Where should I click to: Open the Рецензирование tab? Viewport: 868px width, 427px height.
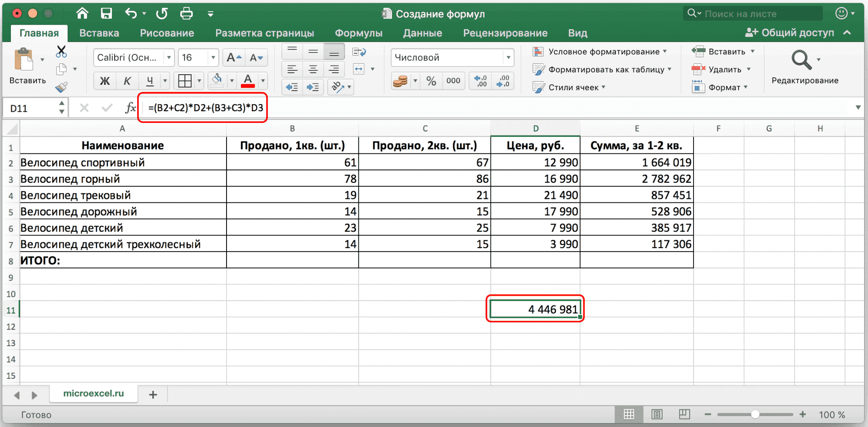[505, 33]
